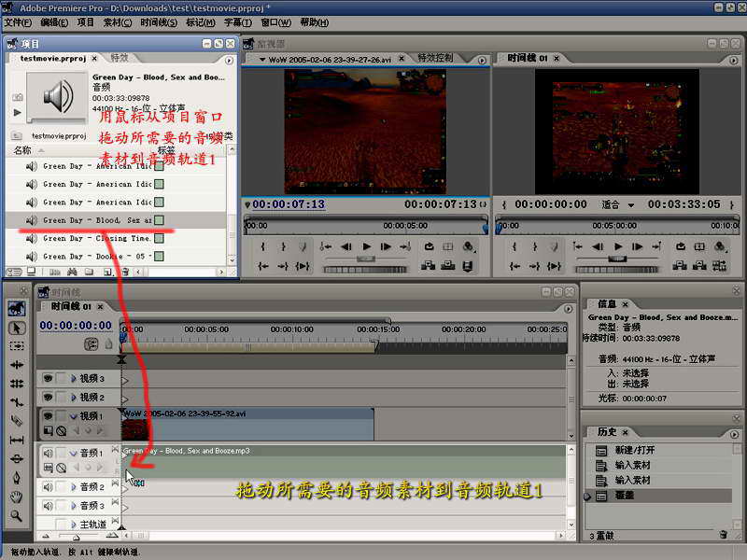Open the 文件(F) menu
Screen dimensions: 747x560
pyautogui.click(x=18, y=22)
